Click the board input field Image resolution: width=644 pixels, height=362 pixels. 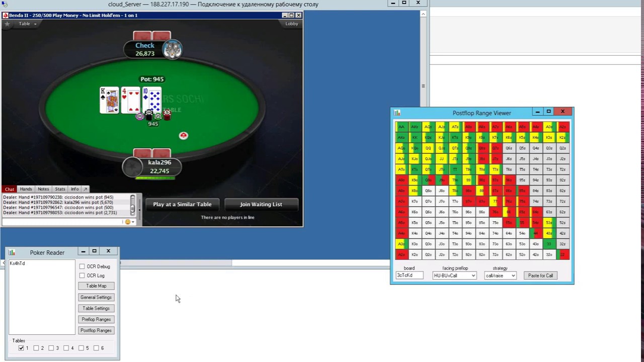click(409, 276)
